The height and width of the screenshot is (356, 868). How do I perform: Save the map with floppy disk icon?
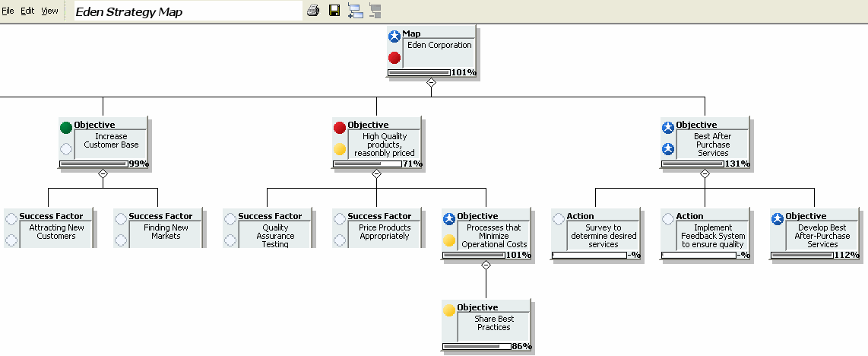point(334,11)
